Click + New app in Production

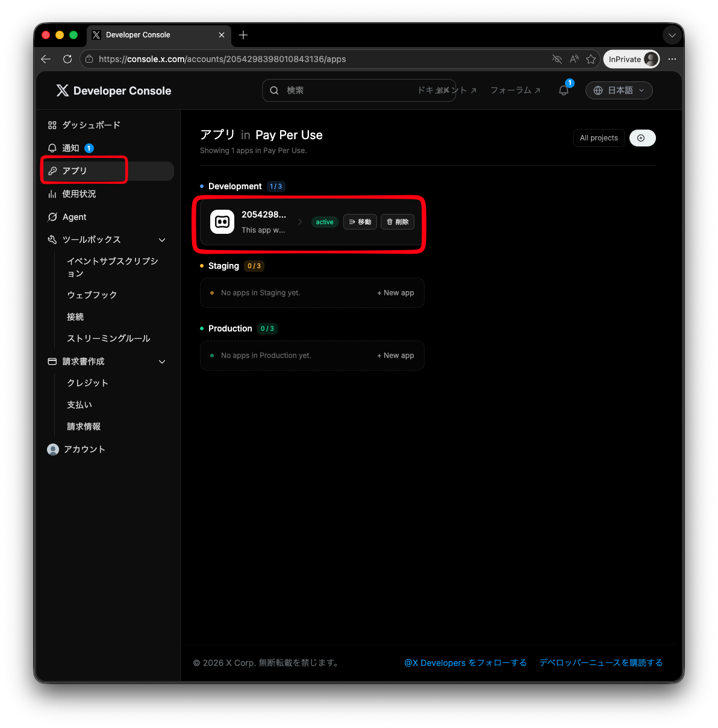point(396,356)
